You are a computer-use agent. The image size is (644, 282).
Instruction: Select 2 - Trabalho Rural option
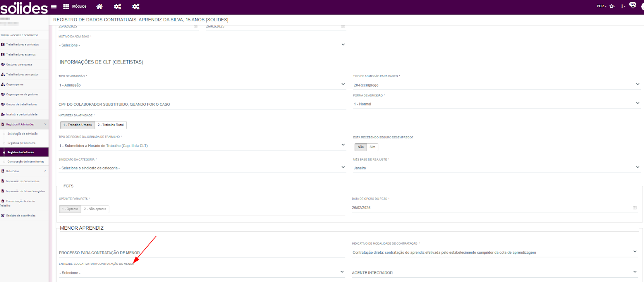pyautogui.click(x=111, y=125)
